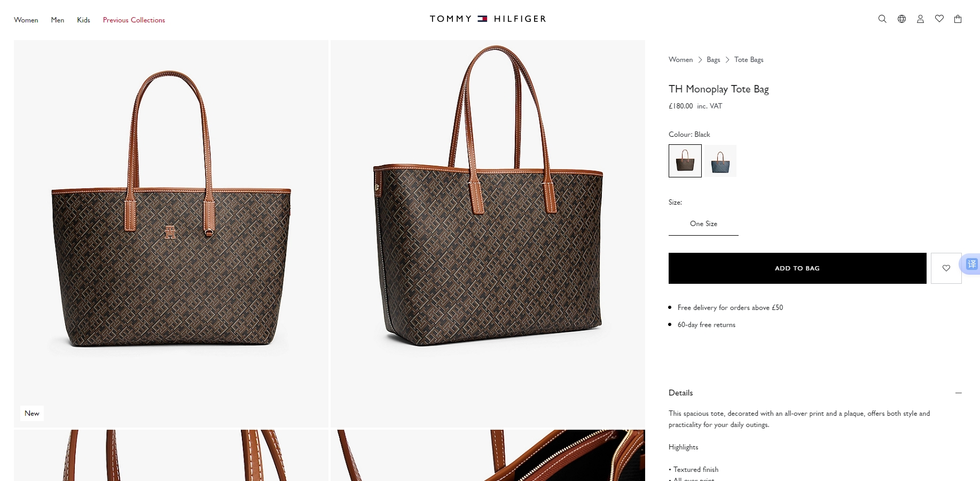Open the Men menu

[58, 20]
